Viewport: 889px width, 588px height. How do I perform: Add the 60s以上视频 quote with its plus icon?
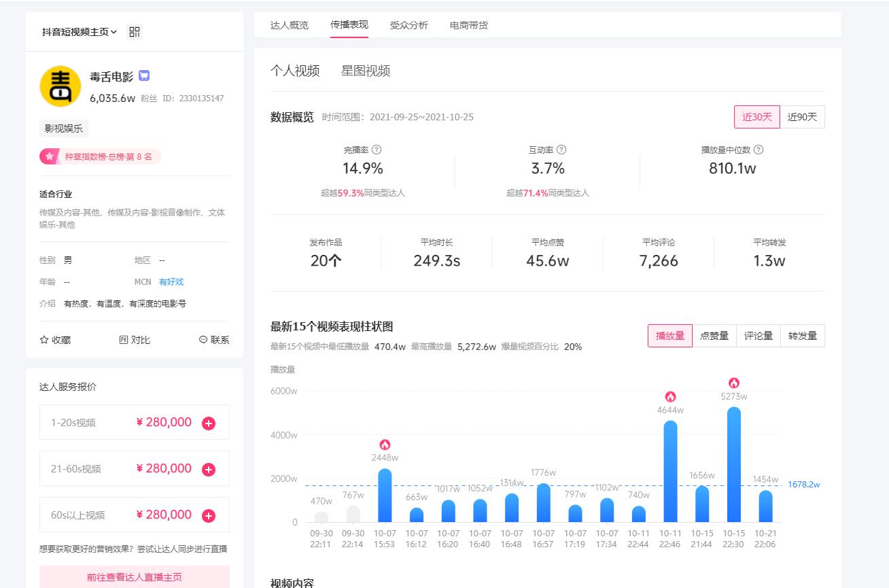coord(209,515)
